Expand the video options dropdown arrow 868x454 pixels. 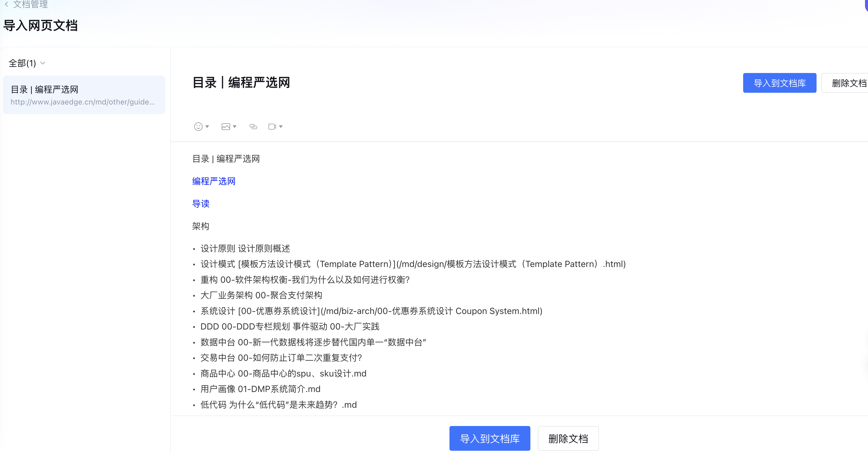coord(281,126)
